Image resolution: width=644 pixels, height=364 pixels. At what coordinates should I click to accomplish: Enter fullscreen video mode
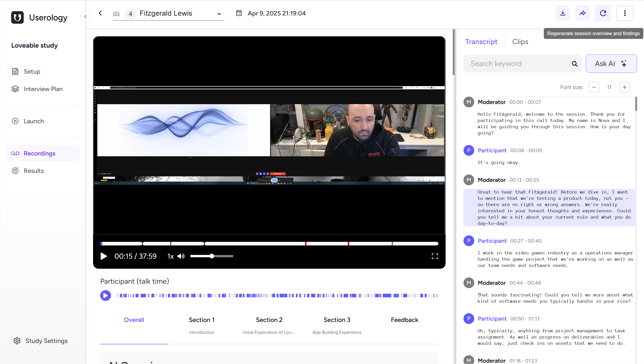pyautogui.click(x=435, y=256)
